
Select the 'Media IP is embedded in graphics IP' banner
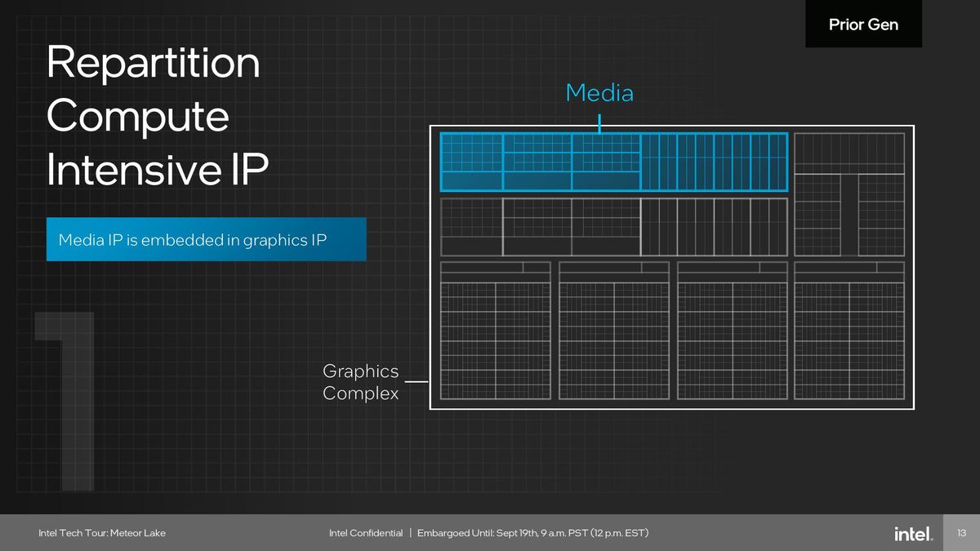coord(206,239)
